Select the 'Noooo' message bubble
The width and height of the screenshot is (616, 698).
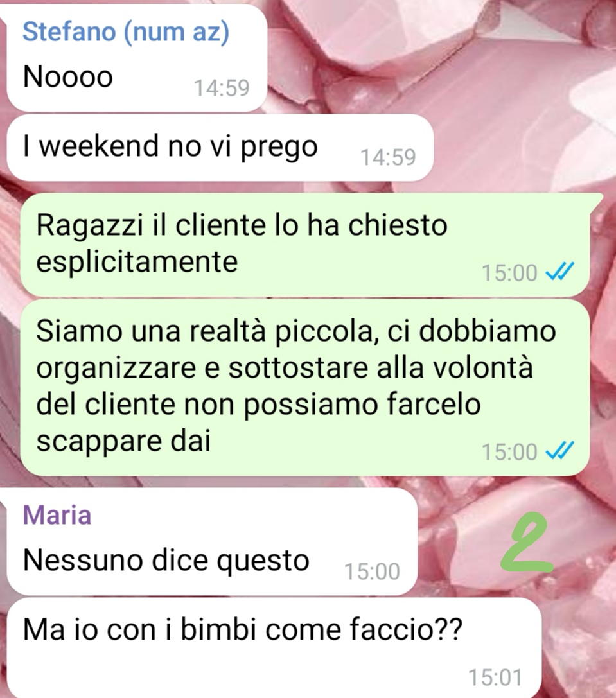point(137,58)
